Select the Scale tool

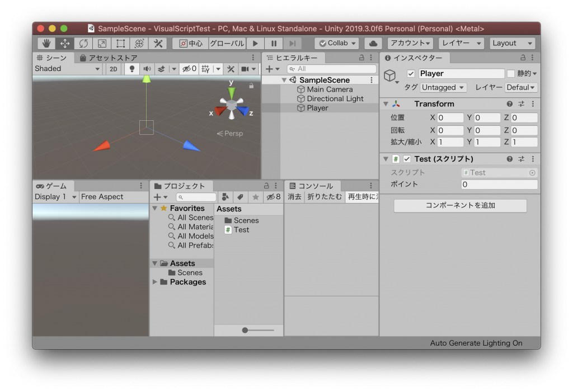pos(102,44)
